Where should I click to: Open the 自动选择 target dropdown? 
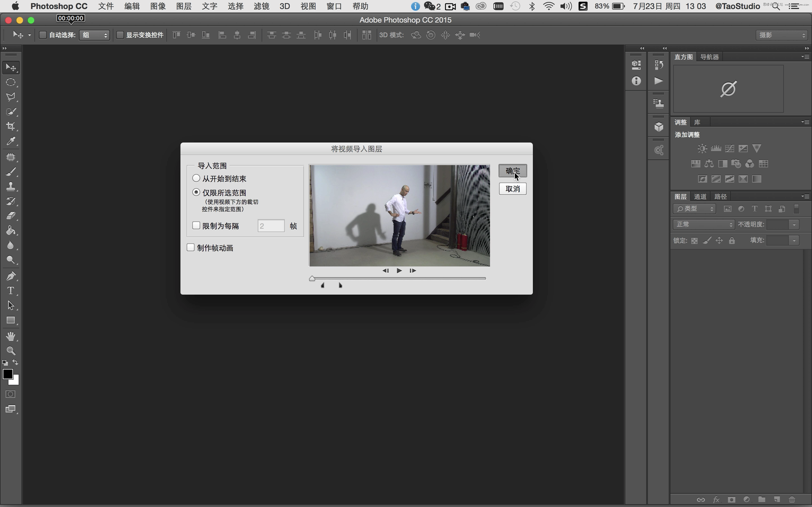click(x=94, y=35)
